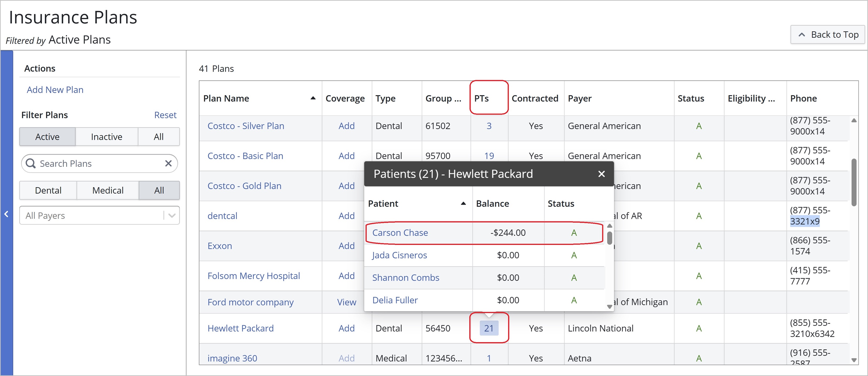The height and width of the screenshot is (376, 868).
Task: Sort plans by Plan Name arrow
Action: tap(313, 98)
